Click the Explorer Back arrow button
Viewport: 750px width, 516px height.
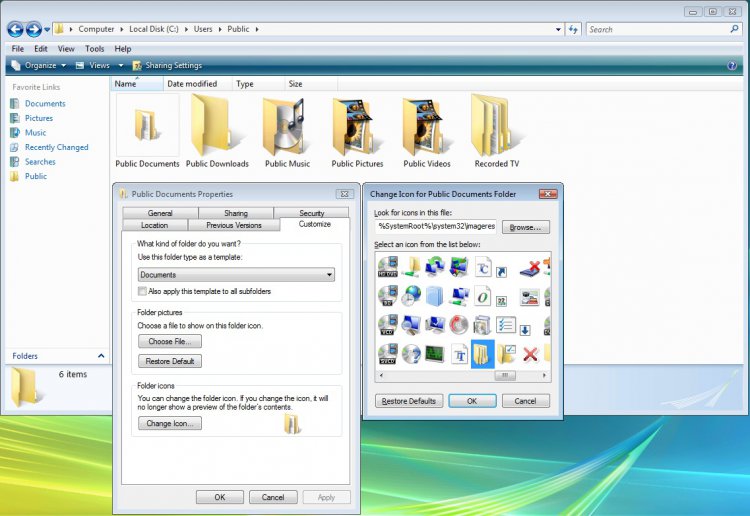(x=15, y=30)
